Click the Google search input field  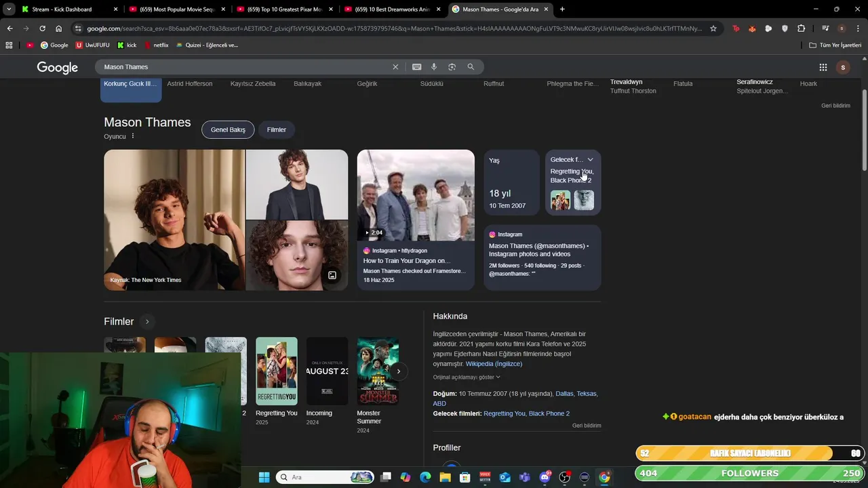coord(244,67)
